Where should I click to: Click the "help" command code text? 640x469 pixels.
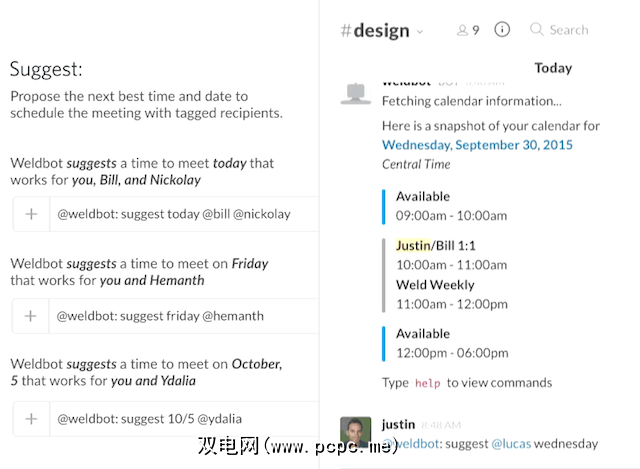coord(427,383)
